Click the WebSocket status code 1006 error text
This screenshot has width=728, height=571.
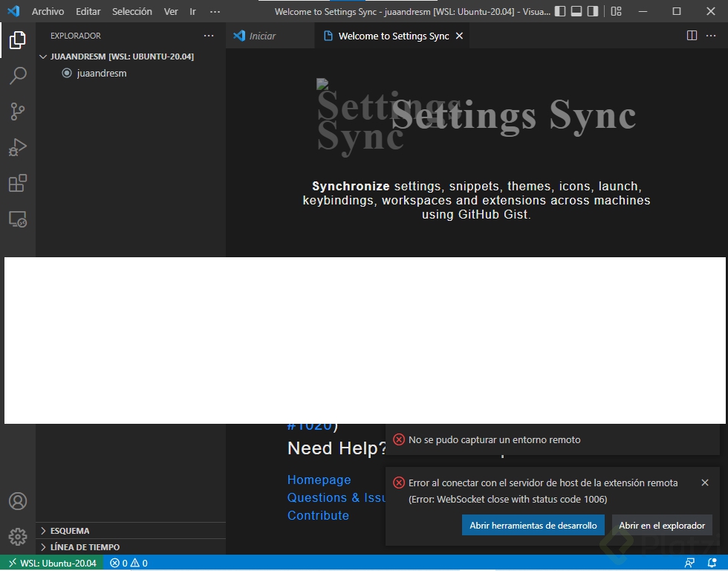click(508, 499)
